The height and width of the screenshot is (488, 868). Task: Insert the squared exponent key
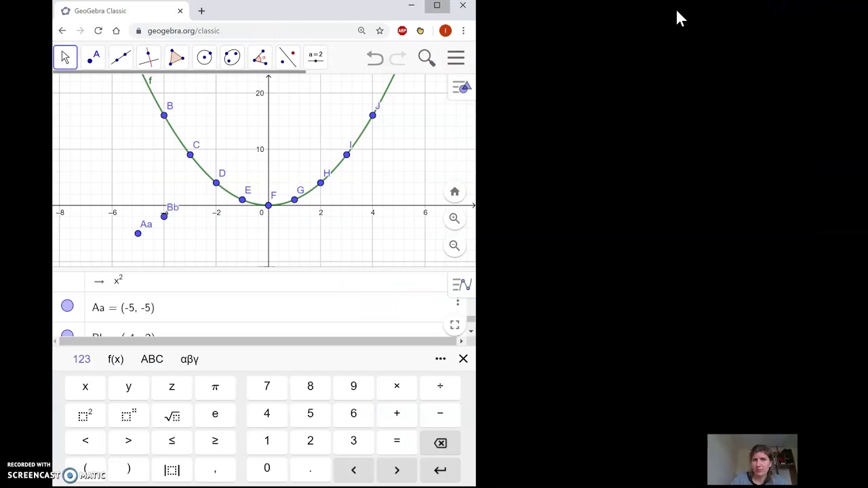click(x=85, y=414)
